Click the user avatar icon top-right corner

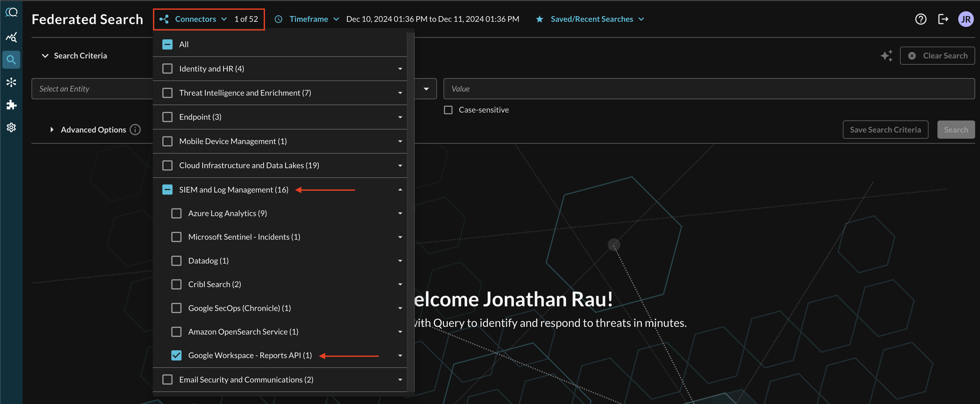tap(964, 19)
